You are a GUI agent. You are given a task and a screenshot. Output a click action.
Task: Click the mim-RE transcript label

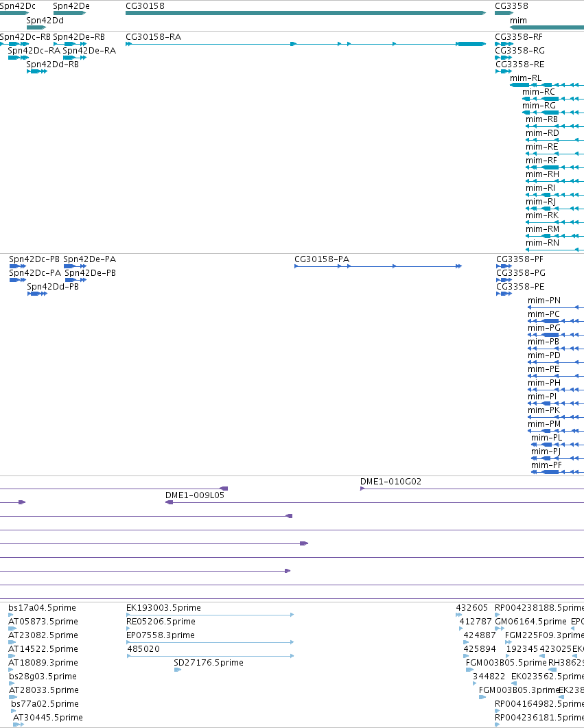click(541, 147)
